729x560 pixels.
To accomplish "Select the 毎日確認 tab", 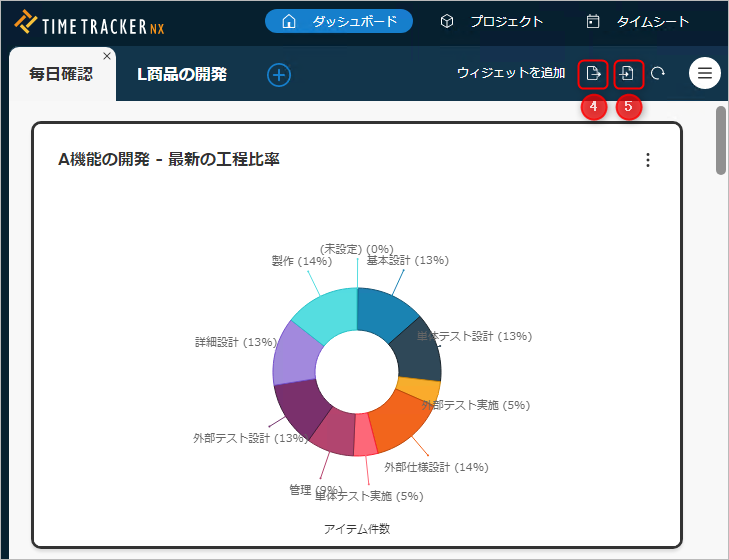I will [60, 75].
